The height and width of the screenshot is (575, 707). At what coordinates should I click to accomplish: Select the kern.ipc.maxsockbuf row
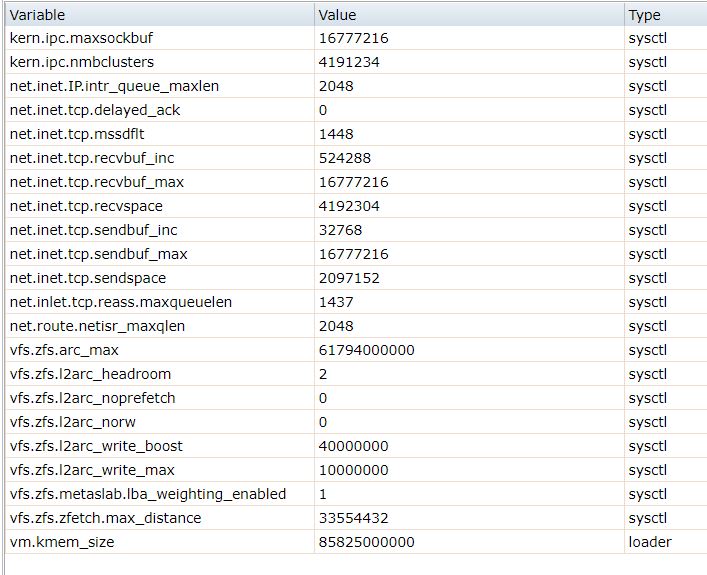pyautogui.click(x=356, y=38)
